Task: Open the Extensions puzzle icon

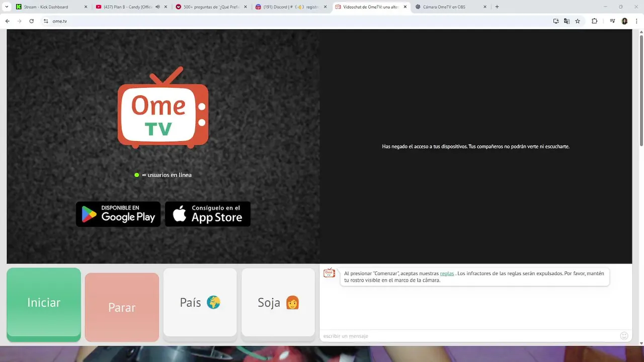Action: (594, 21)
